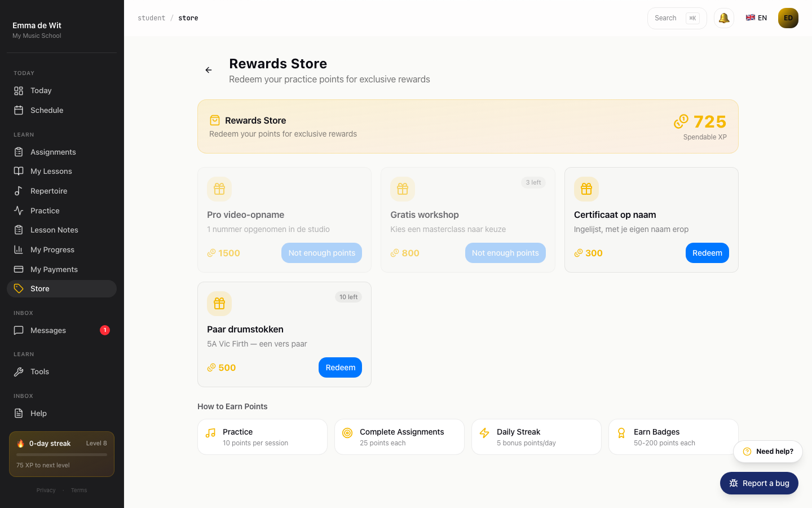The image size is (812, 508).
Task: Click the Report a bug button
Action: 759,483
